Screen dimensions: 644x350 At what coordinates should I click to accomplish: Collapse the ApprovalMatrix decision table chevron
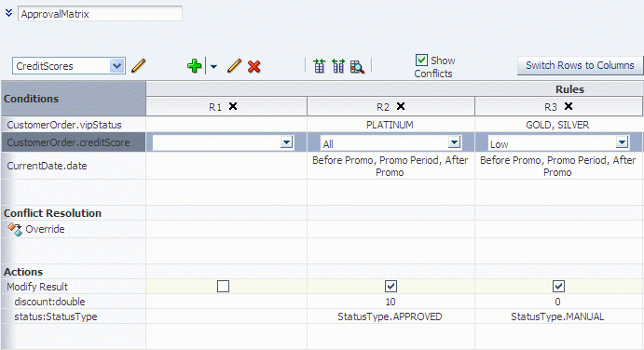pos(8,14)
